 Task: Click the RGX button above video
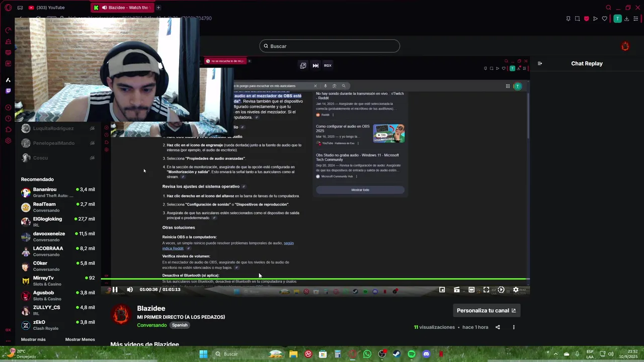tap(328, 65)
